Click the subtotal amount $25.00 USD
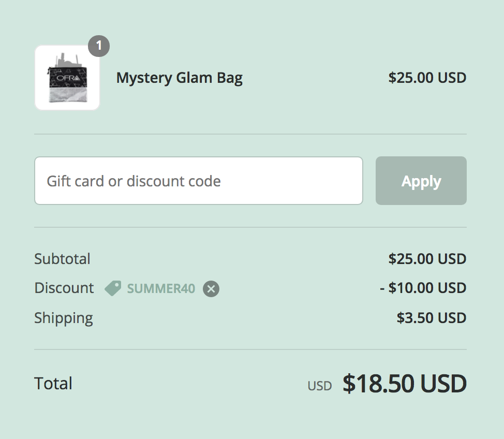This screenshot has height=439, width=504. click(427, 259)
